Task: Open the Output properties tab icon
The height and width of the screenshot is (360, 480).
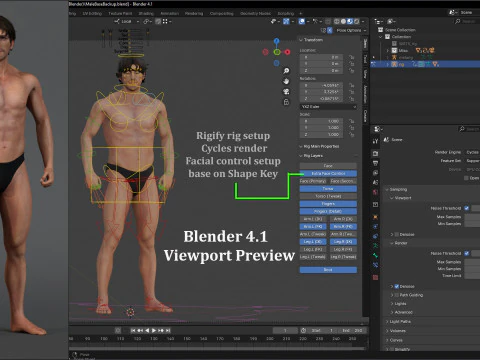Action: click(x=375, y=163)
